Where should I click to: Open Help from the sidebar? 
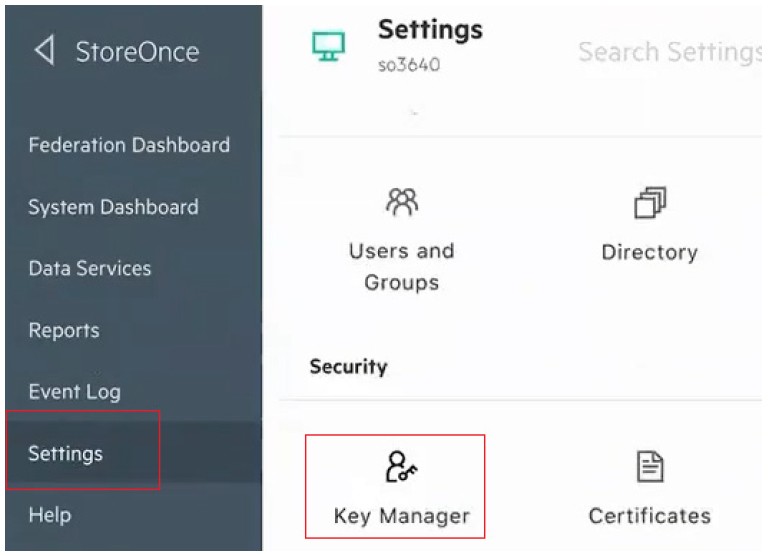[50, 515]
